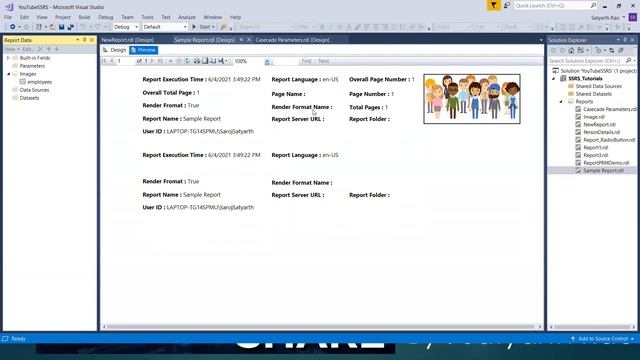Click the Home icon in Solution Explorer
The width and height of the screenshot is (640, 360).
[x=571, y=50]
